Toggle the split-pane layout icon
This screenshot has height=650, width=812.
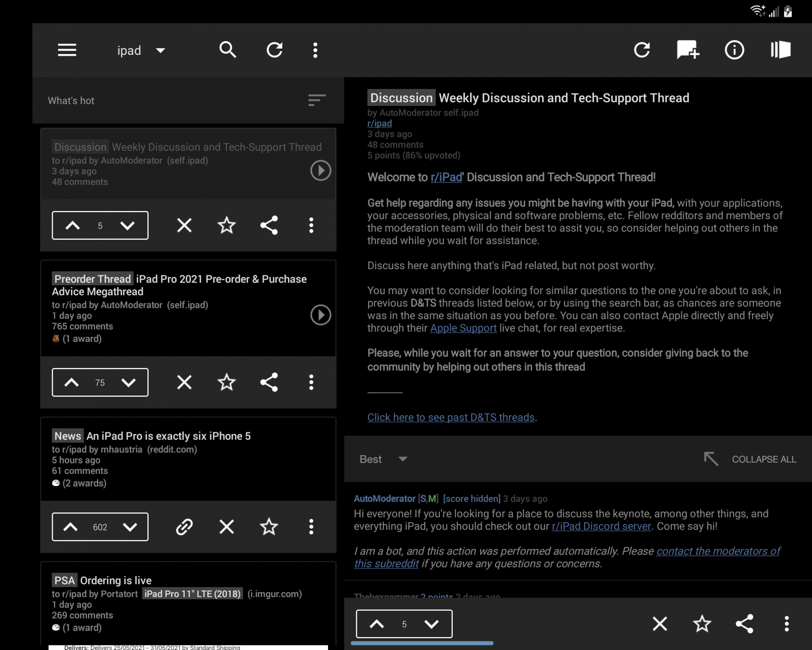point(781,50)
